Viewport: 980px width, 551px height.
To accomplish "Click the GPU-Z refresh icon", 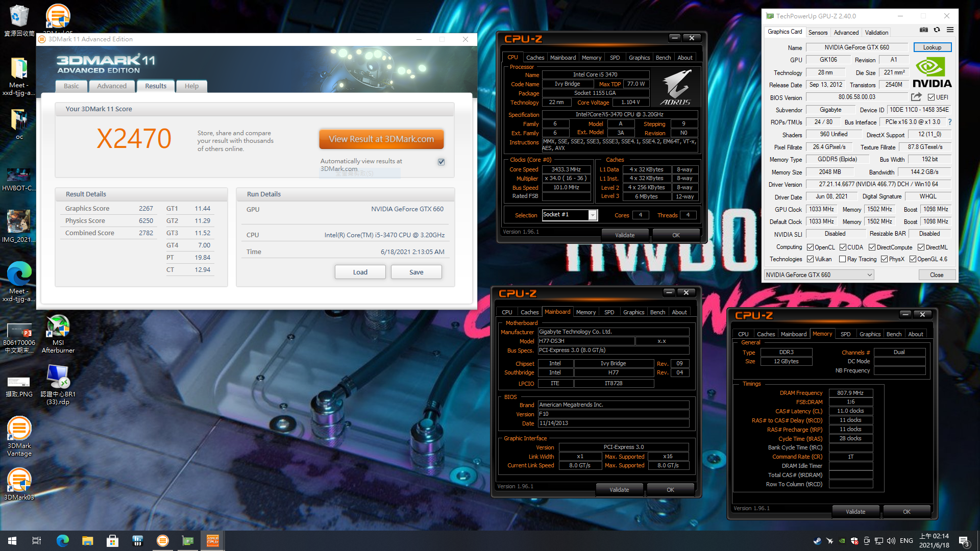I will (937, 30).
